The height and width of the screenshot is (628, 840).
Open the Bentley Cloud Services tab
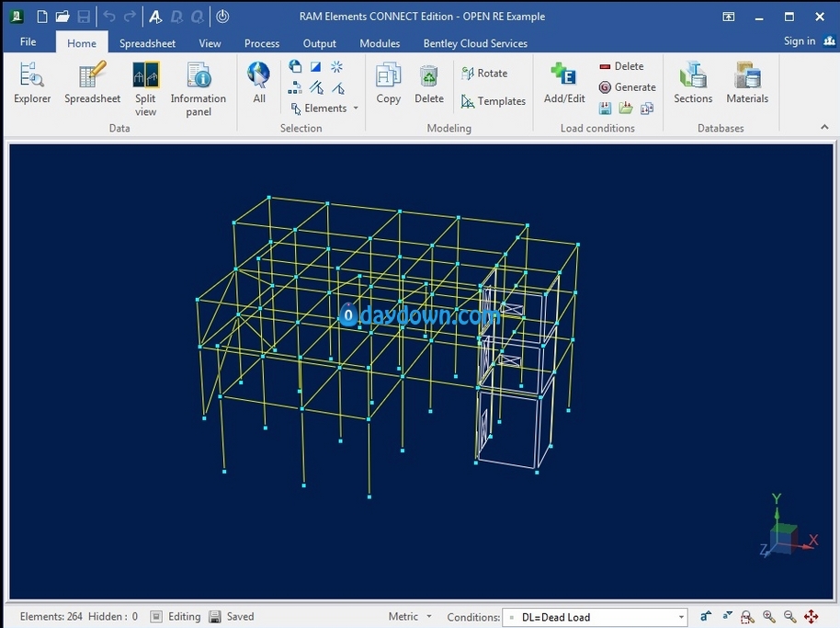[475, 43]
